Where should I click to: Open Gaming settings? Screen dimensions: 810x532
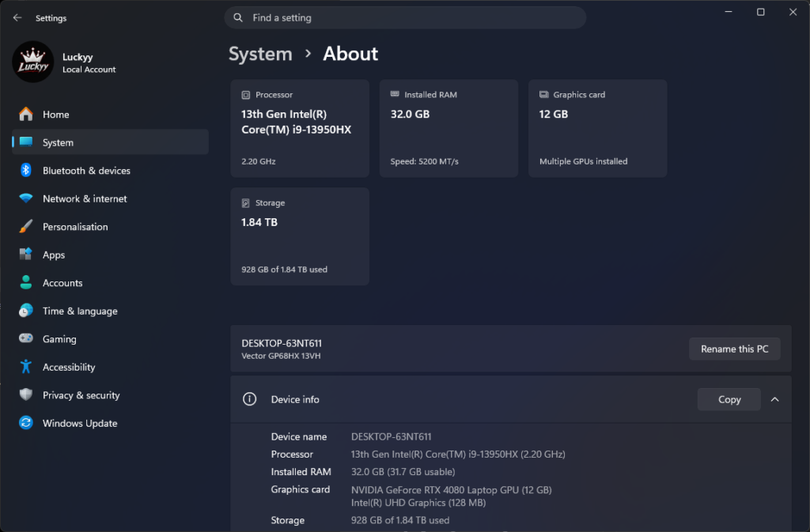click(110, 339)
